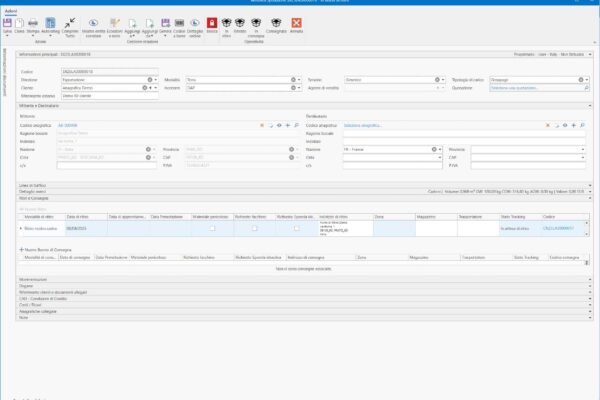The height and width of the screenshot is (400, 600).
Task: Click the Clona toolbar icon
Action: coord(19,23)
